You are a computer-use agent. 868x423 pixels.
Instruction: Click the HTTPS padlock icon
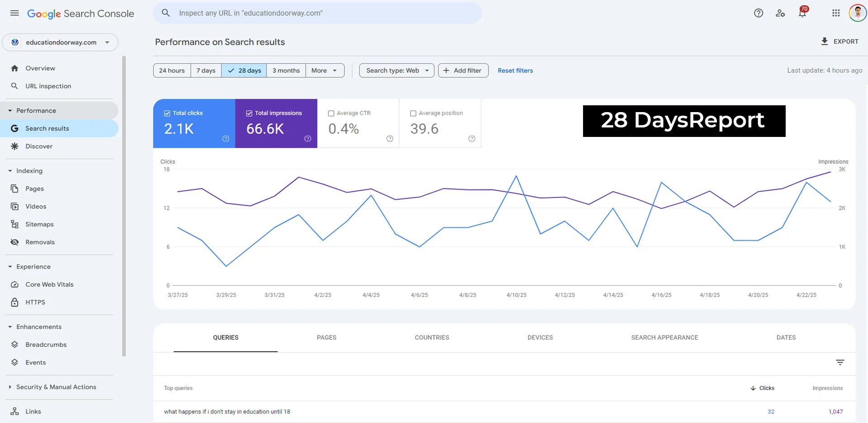click(x=14, y=302)
